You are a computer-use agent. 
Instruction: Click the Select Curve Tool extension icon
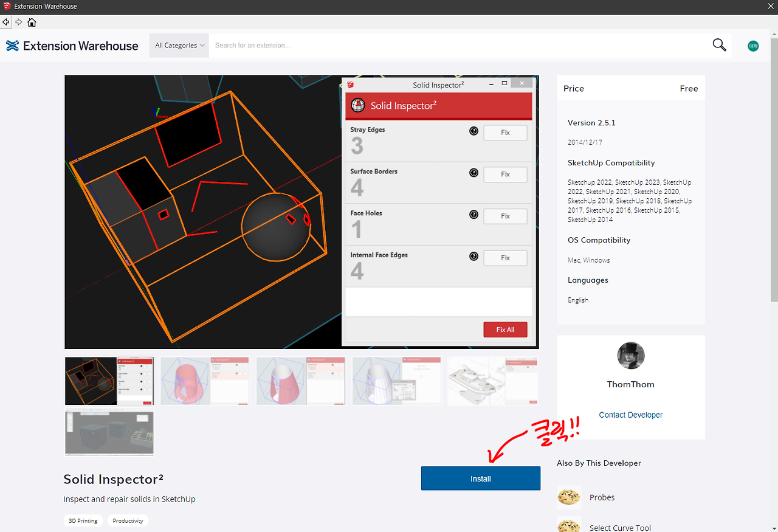569,524
